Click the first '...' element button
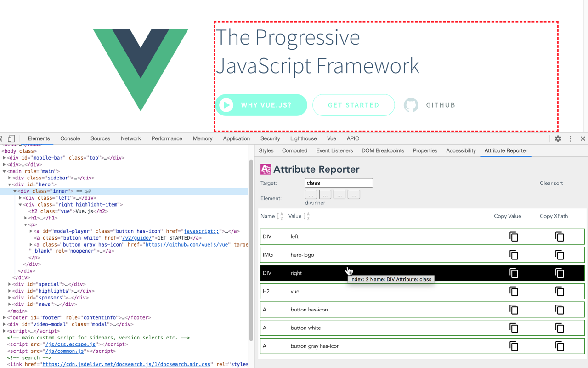Viewport: 588px width, 368px height. [x=311, y=195]
